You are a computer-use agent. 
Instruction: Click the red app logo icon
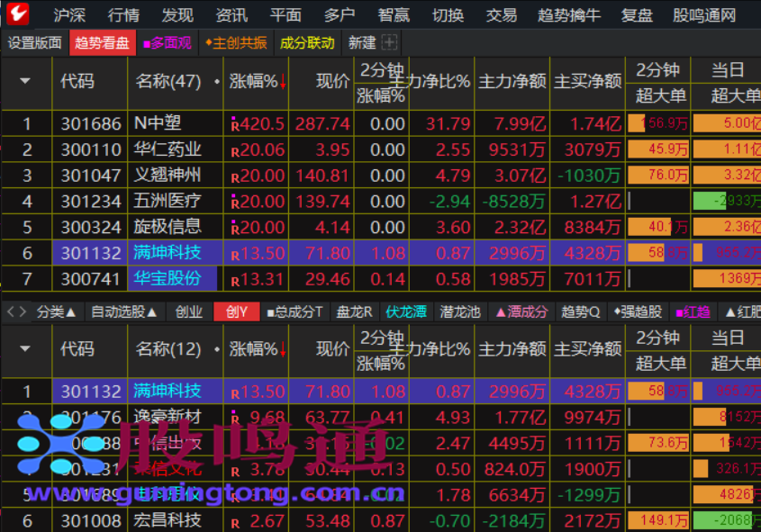18,14
